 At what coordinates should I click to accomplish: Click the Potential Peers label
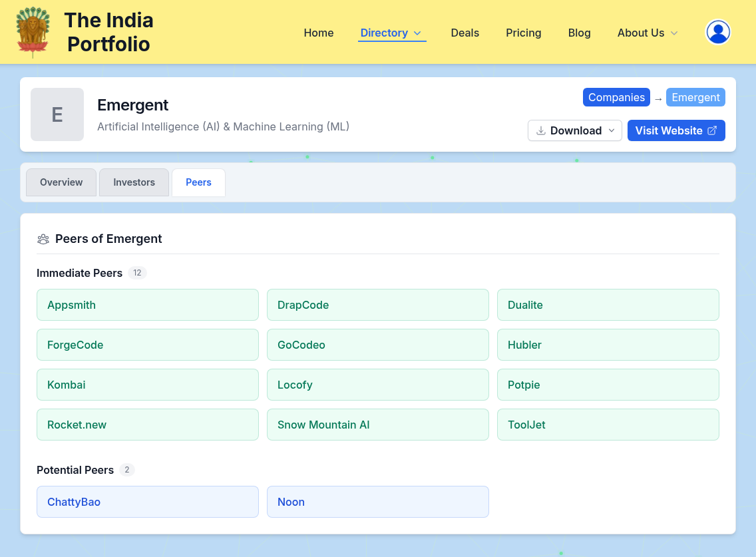tap(75, 470)
